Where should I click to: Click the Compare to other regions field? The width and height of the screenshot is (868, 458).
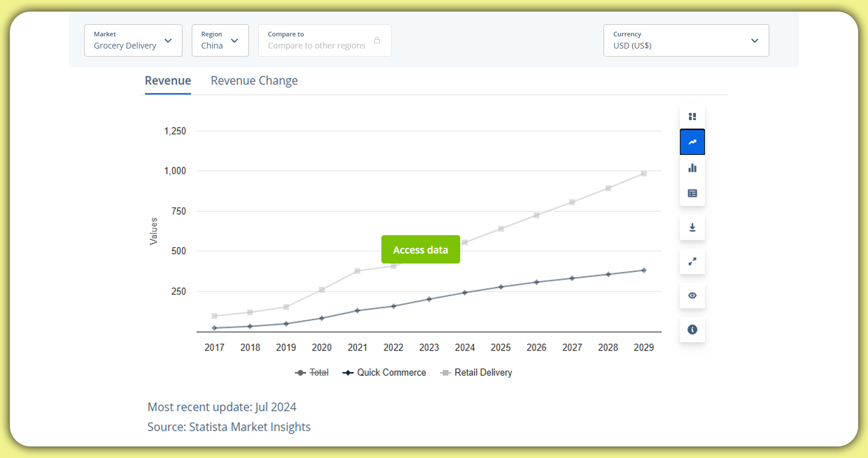316,46
